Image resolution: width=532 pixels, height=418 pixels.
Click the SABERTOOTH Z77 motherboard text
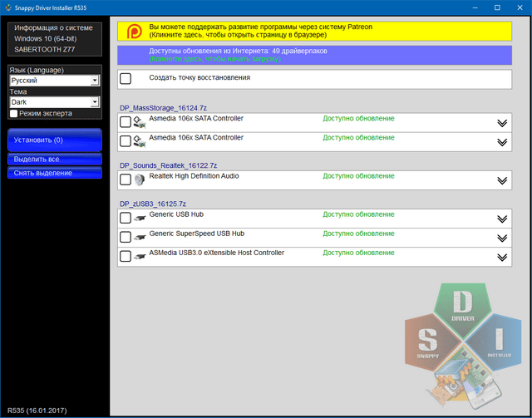[44, 50]
